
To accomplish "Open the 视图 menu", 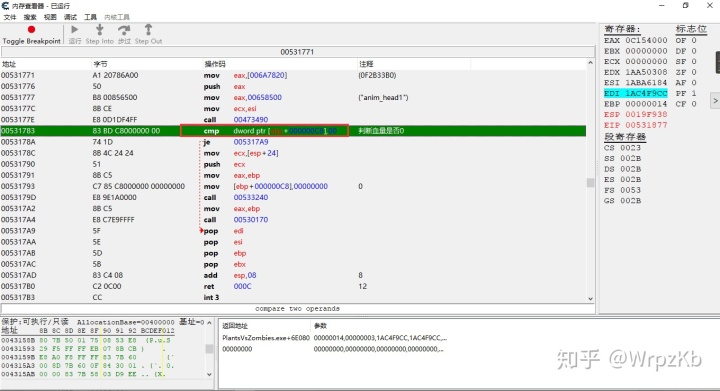I will tap(50, 17).
